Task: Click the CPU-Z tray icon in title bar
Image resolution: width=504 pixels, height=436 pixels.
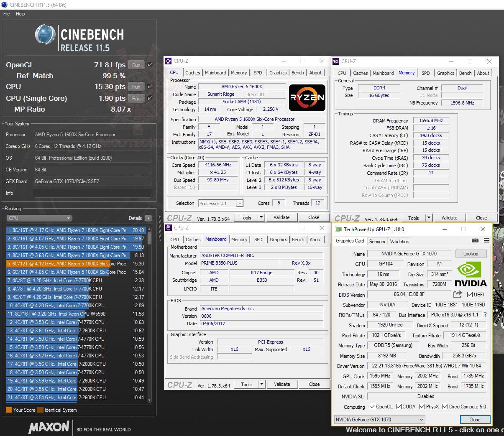Action: [169, 61]
